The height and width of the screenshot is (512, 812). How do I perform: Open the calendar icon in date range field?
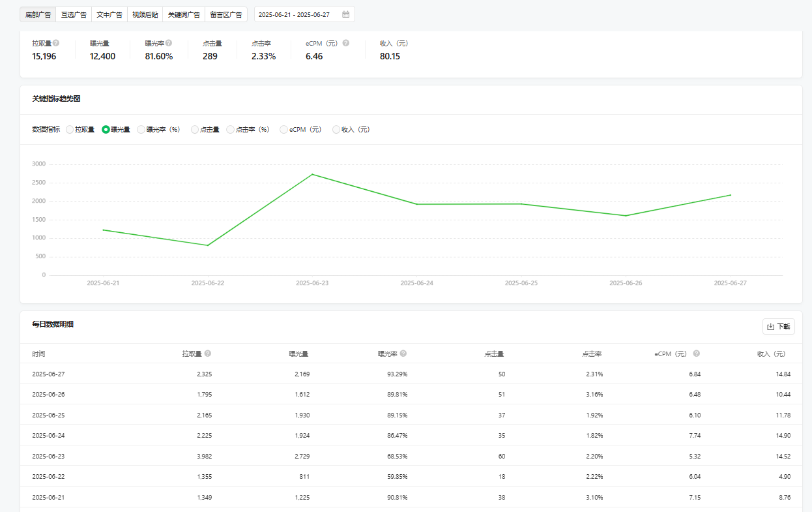click(345, 14)
